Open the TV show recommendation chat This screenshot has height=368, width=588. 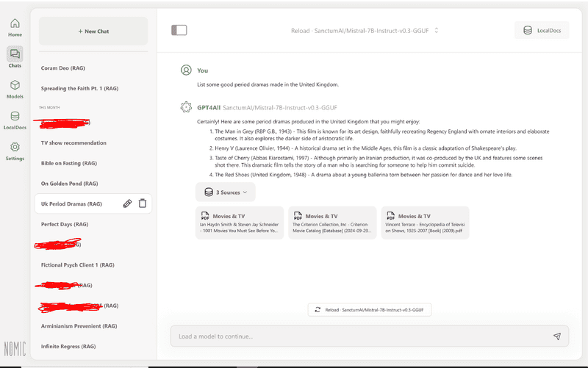coord(73,142)
